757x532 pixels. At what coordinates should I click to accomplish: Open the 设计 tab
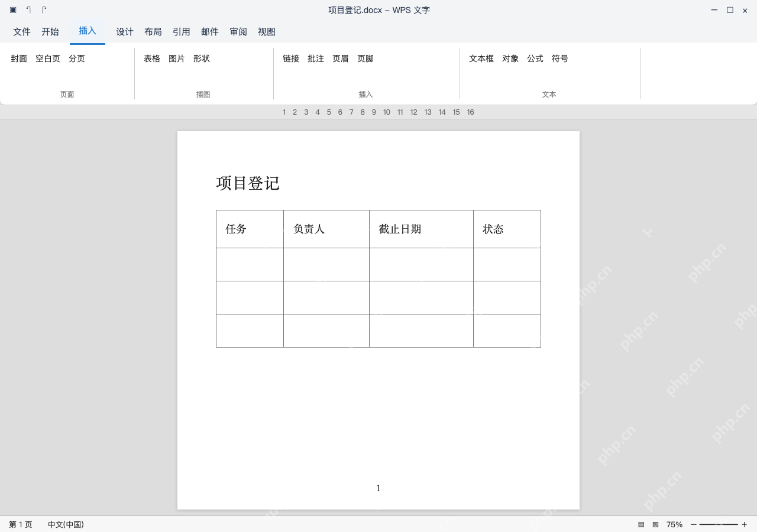125,32
